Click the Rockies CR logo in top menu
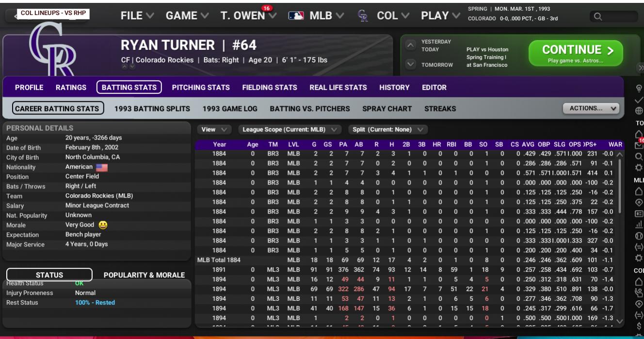This screenshot has height=339, width=644. pyautogui.click(x=363, y=16)
